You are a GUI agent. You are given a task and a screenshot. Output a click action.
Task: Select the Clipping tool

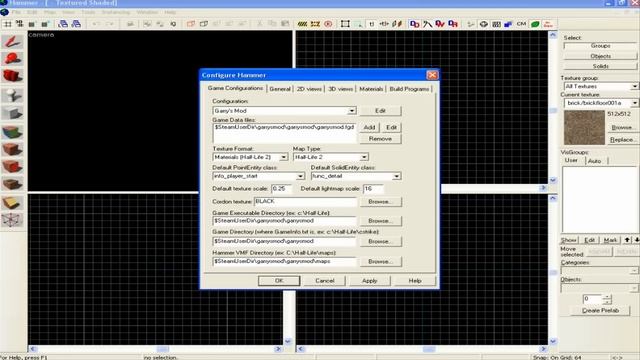[x=12, y=202]
